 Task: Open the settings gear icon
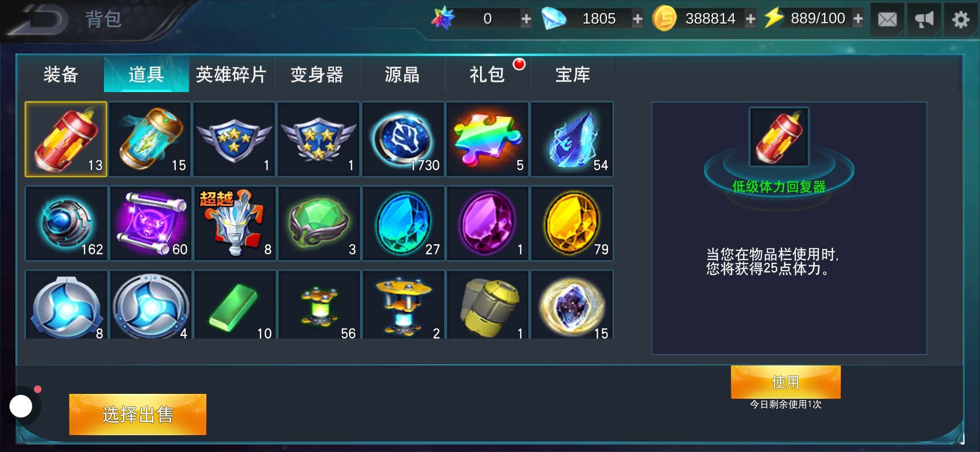(x=961, y=19)
